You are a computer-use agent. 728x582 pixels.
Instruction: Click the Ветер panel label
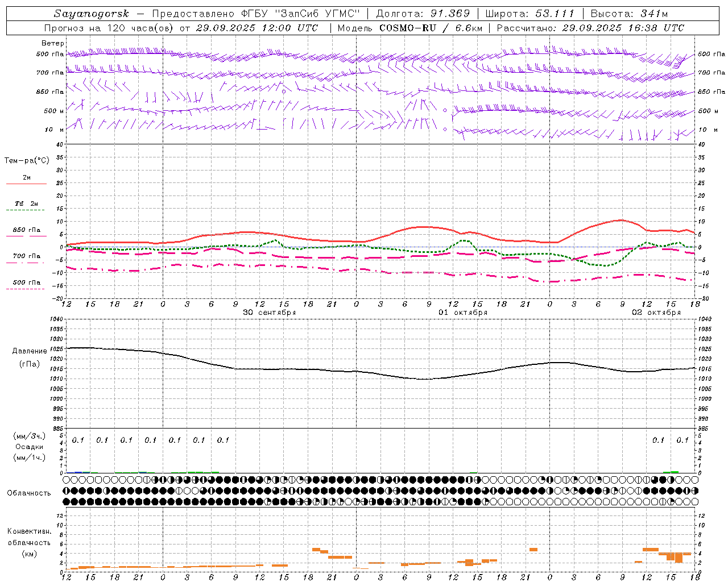tap(53, 43)
